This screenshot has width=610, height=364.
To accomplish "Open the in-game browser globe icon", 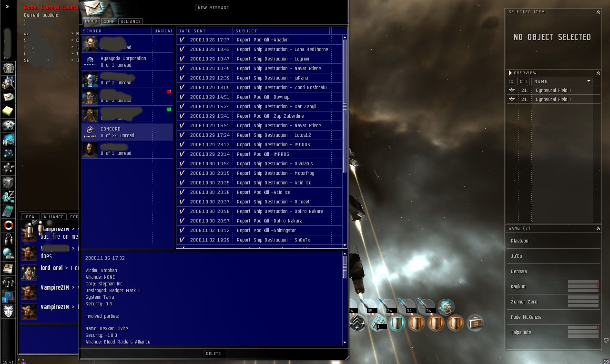I will 9,253.
